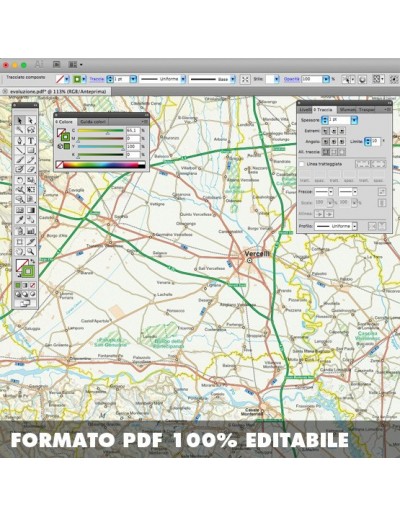Select the Symbol Sprayer tool
The width and height of the screenshot is (400, 517).
pyautogui.click(x=20, y=231)
